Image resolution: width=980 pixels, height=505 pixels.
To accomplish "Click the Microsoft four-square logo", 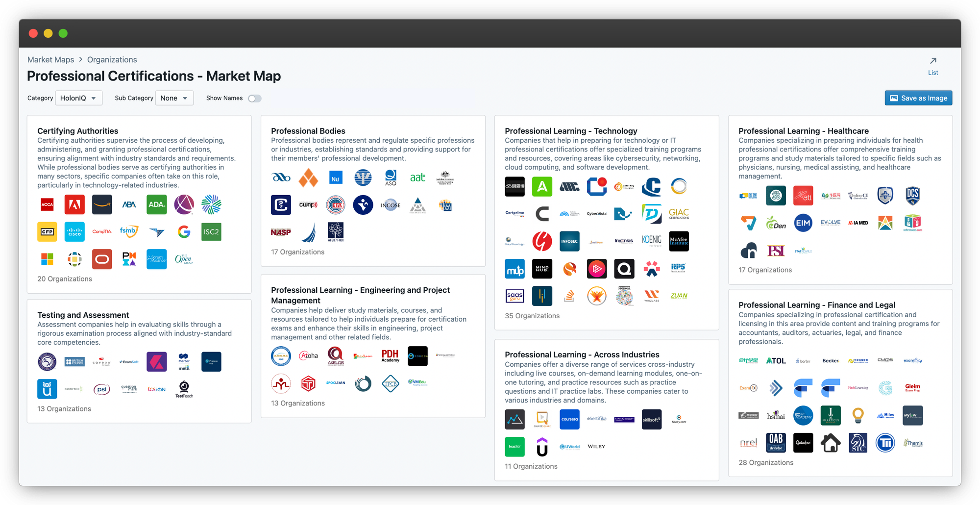I will [x=47, y=259].
